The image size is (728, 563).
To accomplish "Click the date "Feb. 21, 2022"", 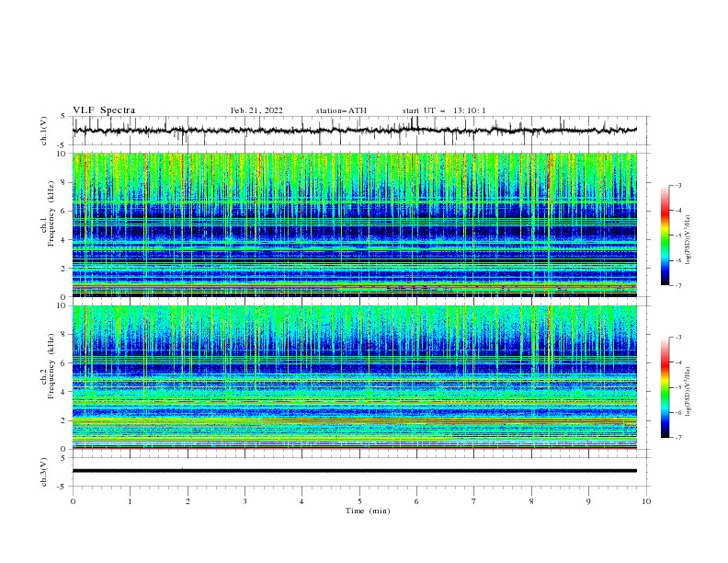I will (x=256, y=110).
